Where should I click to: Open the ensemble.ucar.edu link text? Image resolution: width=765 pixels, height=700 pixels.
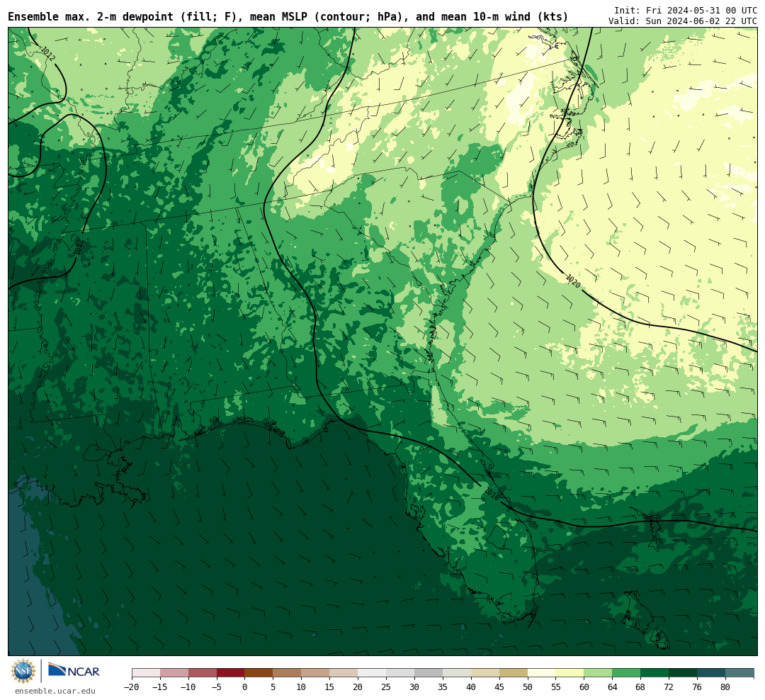tap(55, 691)
